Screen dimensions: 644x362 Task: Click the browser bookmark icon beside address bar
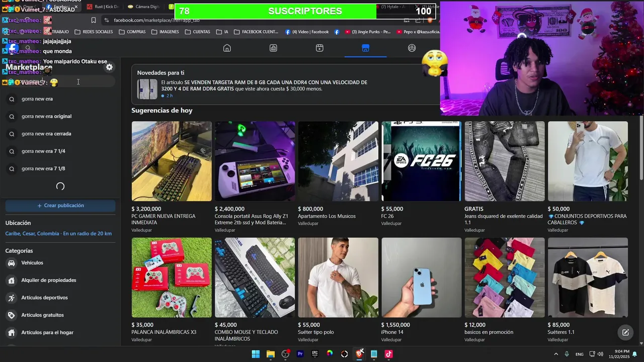pos(94,20)
